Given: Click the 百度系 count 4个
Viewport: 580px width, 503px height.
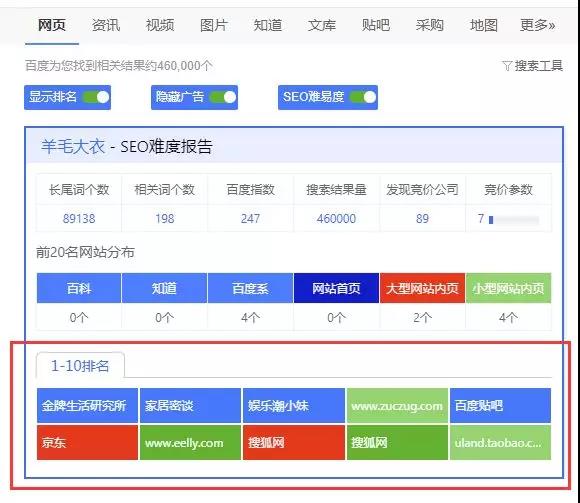Looking at the screenshot, I should (250, 317).
